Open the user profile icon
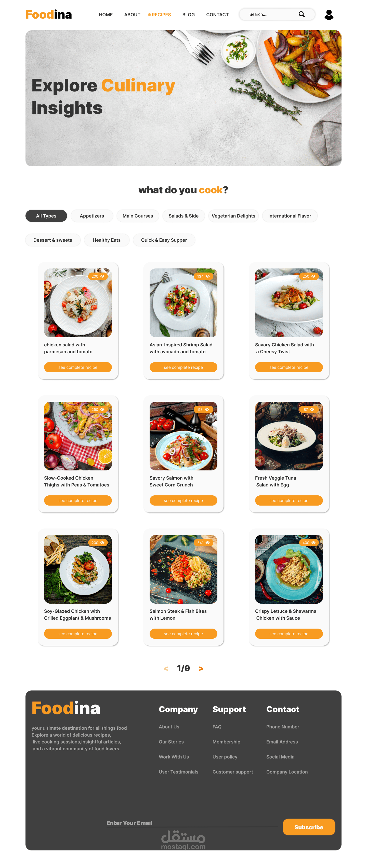The height and width of the screenshot is (868, 367). (x=329, y=15)
